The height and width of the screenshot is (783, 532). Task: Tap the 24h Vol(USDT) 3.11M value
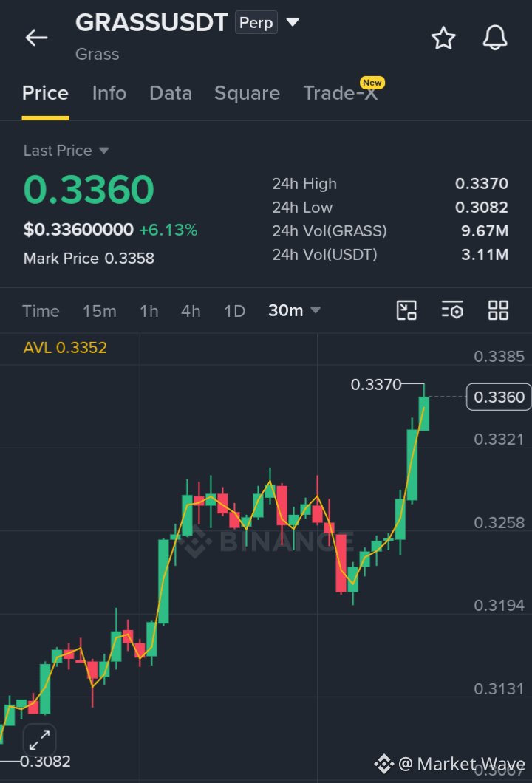pos(485,255)
